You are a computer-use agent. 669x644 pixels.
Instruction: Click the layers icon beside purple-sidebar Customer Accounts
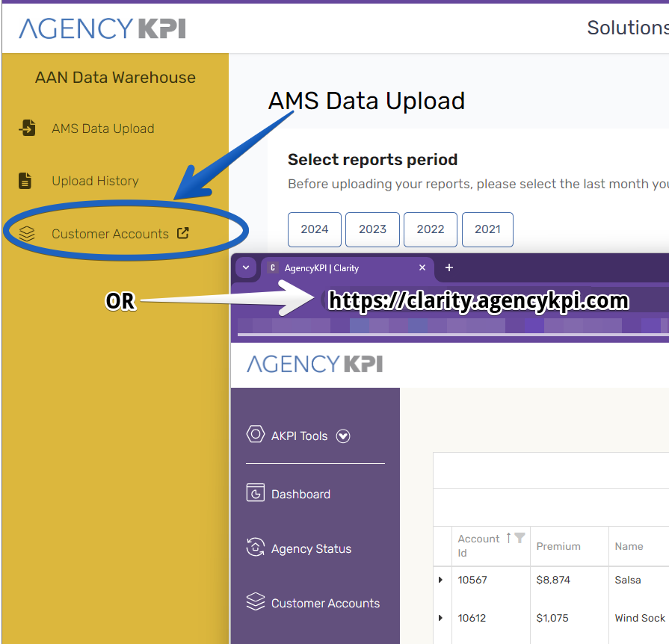click(x=255, y=601)
